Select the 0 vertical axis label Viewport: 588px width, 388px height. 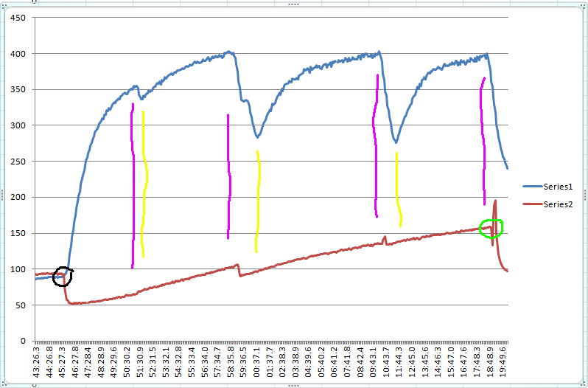pyautogui.click(x=24, y=341)
